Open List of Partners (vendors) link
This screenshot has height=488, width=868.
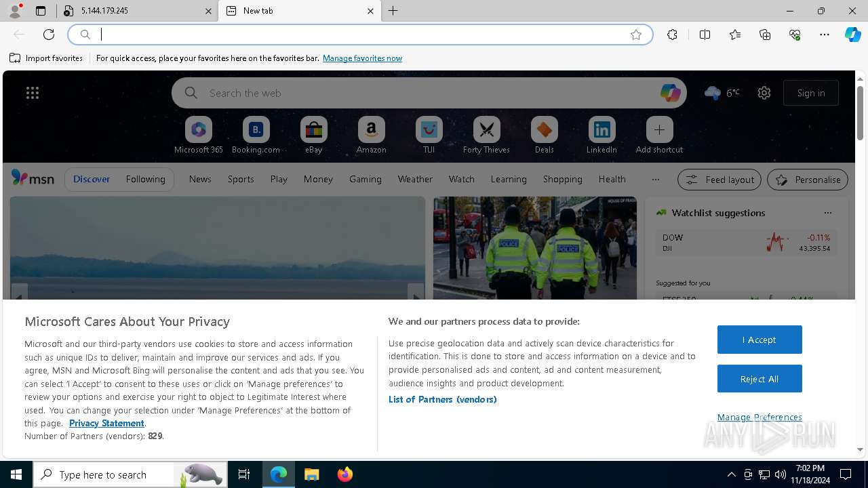tap(443, 399)
